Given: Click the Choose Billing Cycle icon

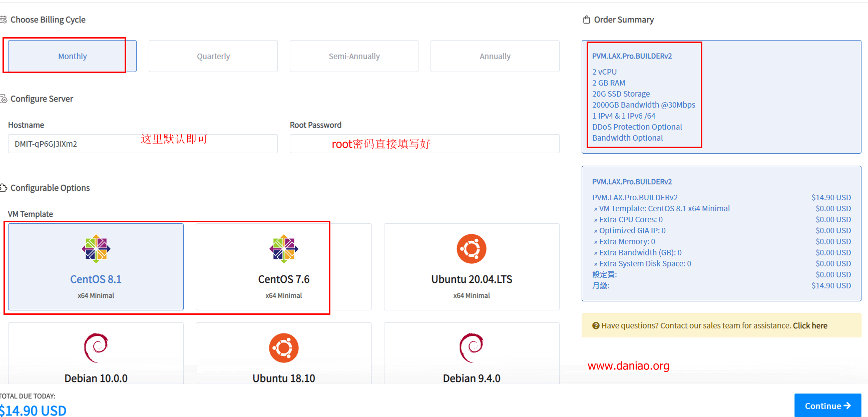Looking at the screenshot, I should (x=3, y=20).
